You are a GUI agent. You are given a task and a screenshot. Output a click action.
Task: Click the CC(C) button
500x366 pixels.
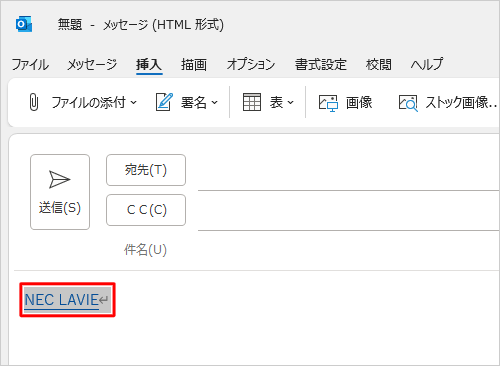(x=146, y=210)
